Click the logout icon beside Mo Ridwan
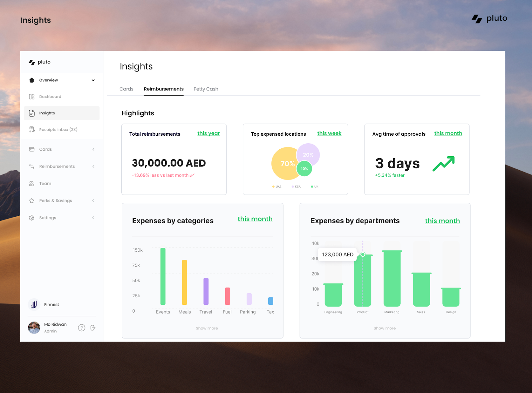This screenshot has width=532, height=393. (x=93, y=328)
